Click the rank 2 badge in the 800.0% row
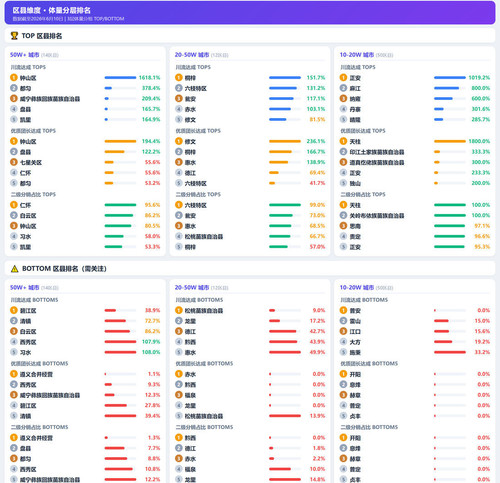This screenshot has width=500, height=483. tap(343, 88)
